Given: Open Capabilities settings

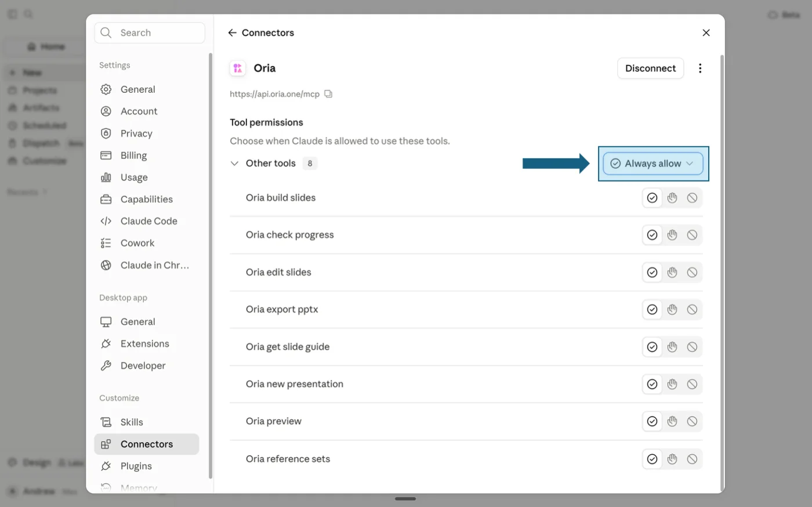Looking at the screenshot, I should point(147,199).
